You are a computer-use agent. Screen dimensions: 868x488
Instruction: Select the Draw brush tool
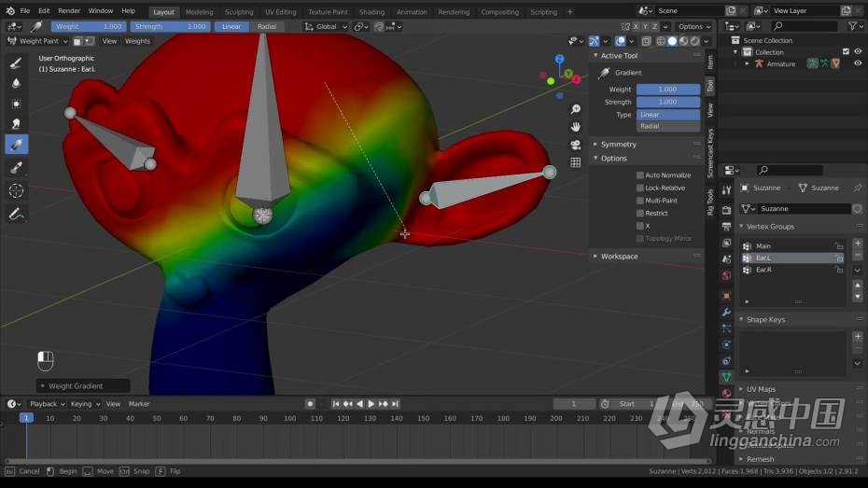(16, 63)
